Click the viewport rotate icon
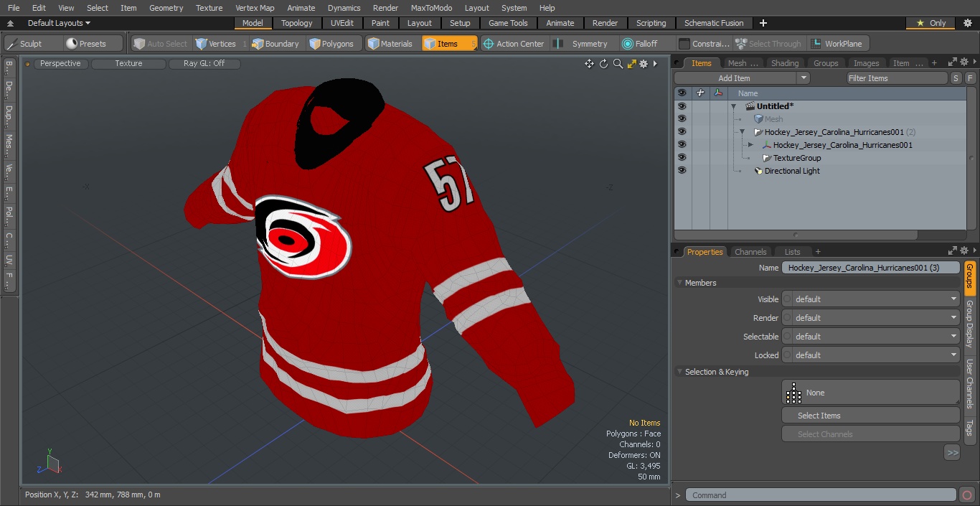Image resolution: width=980 pixels, height=506 pixels. (603, 64)
